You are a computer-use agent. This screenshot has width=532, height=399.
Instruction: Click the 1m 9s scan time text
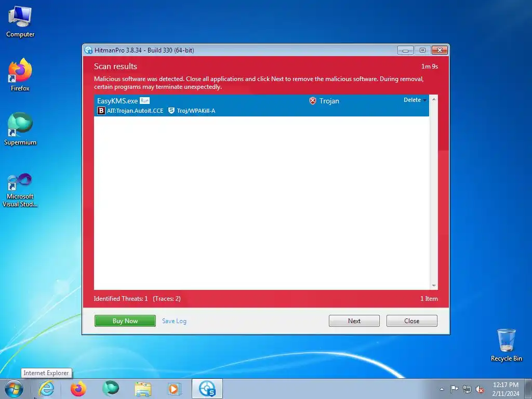point(430,66)
